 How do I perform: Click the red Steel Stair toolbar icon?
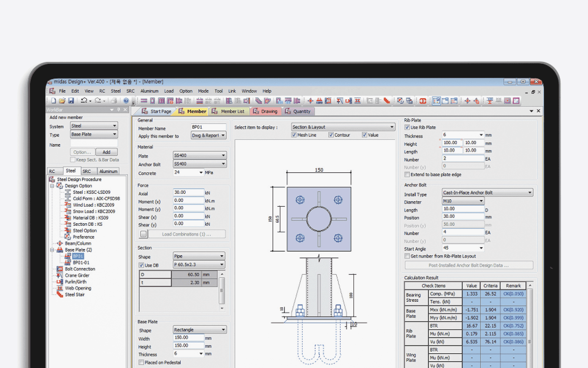387,101
